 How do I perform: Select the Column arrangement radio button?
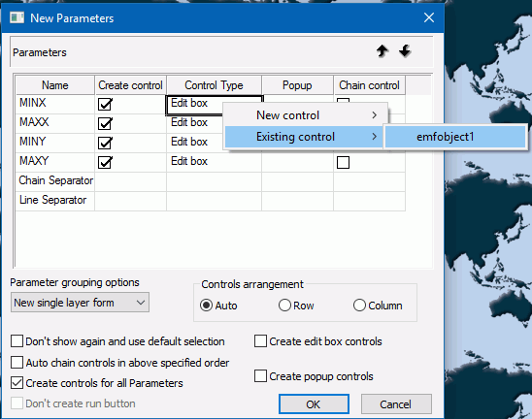pos(359,306)
